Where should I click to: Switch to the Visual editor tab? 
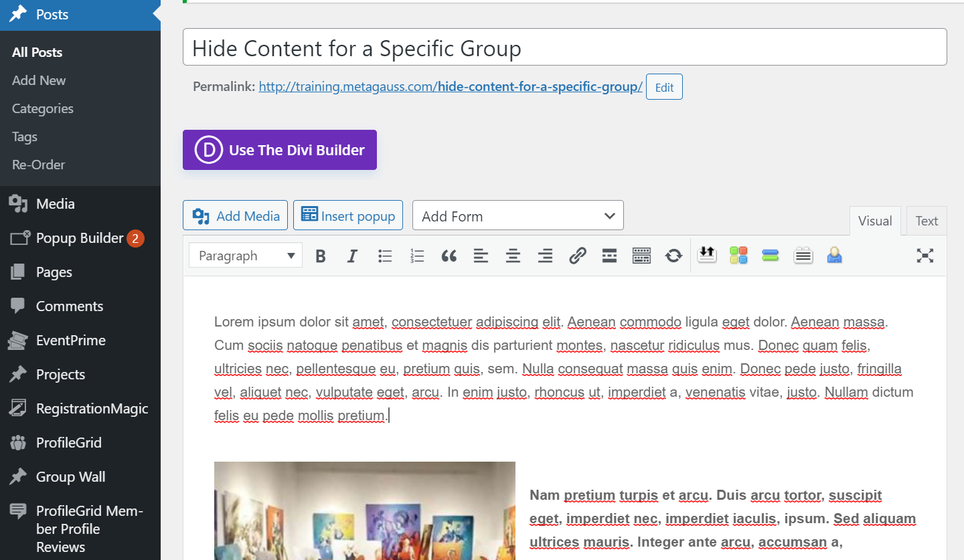click(x=875, y=221)
